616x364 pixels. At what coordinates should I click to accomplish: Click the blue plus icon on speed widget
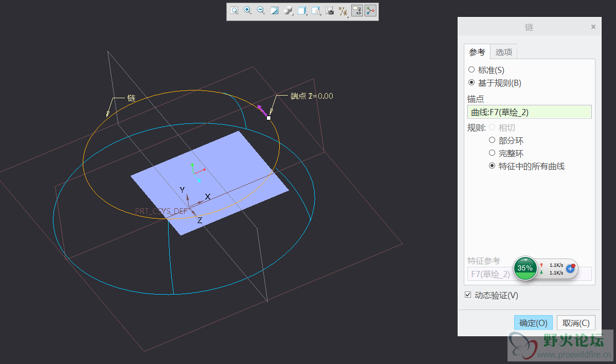point(570,269)
